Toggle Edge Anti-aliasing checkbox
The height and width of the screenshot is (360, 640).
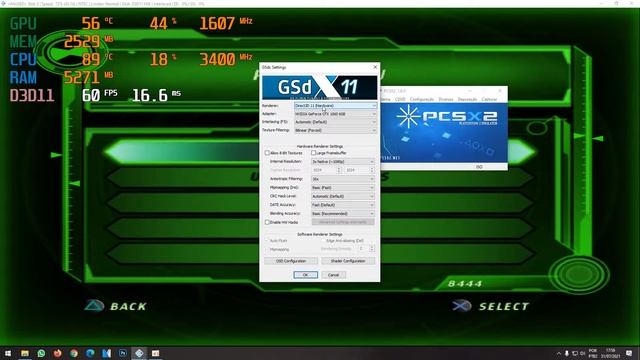(x=323, y=241)
